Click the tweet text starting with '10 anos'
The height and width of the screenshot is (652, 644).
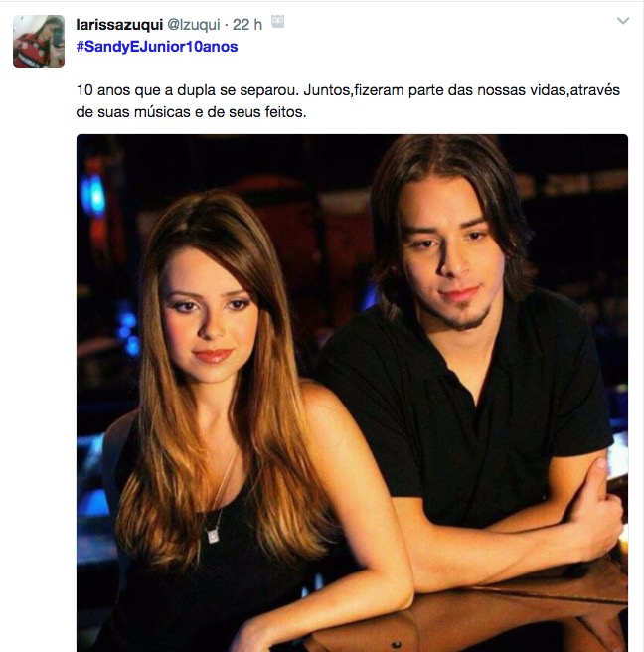348,101
